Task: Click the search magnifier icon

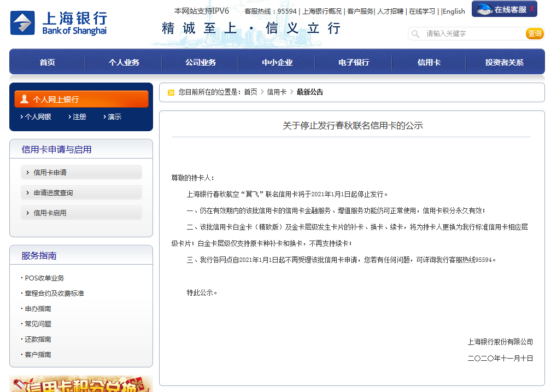Action: click(415, 34)
